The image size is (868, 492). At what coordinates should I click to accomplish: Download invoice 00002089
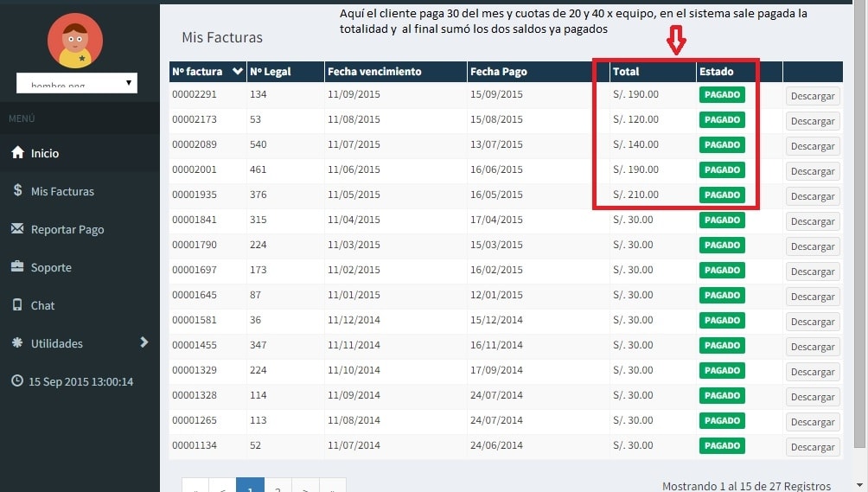click(x=813, y=146)
